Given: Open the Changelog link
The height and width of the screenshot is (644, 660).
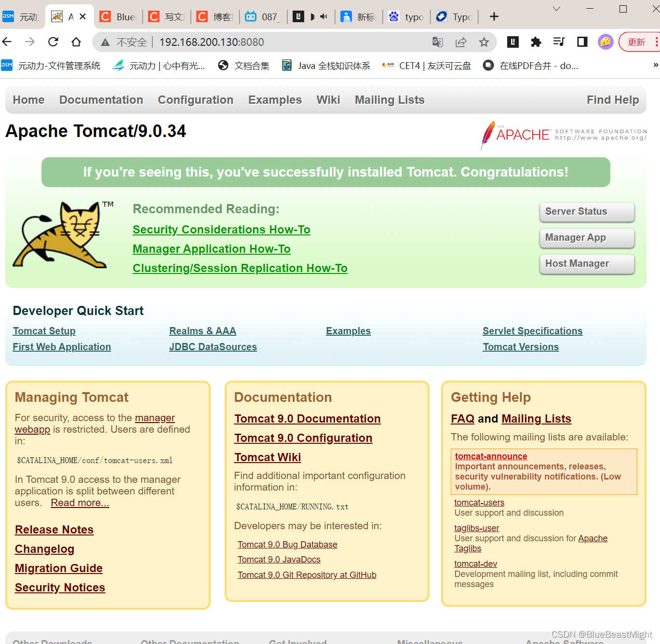Looking at the screenshot, I should coord(44,549).
